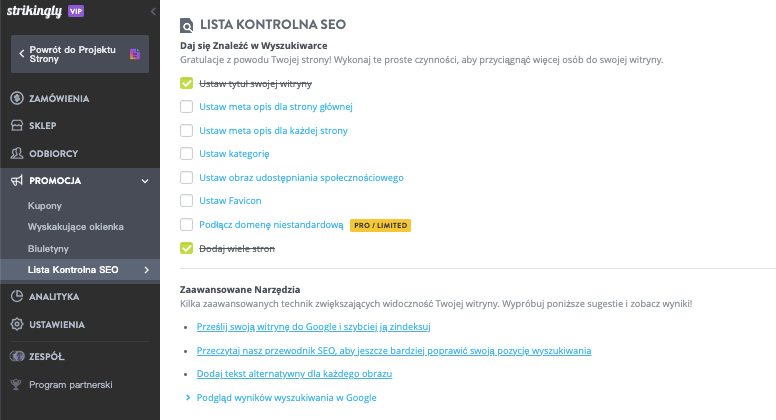Image resolution: width=776 pixels, height=420 pixels.
Task: Tick the "Ustaw Favicon" checkbox
Action: pyautogui.click(x=186, y=201)
